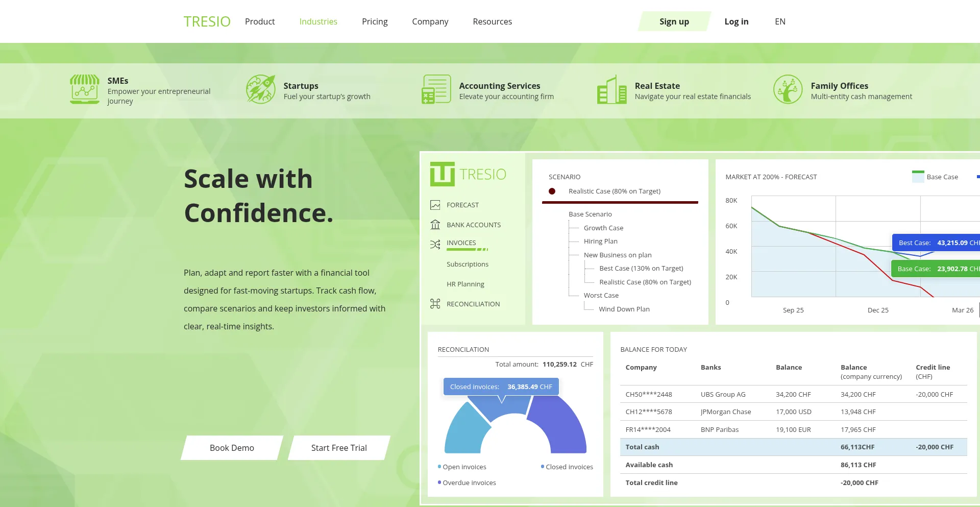Click the Best Case 43,215.09 tooltip
The width and height of the screenshot is (980, 507).
[936, 243]
